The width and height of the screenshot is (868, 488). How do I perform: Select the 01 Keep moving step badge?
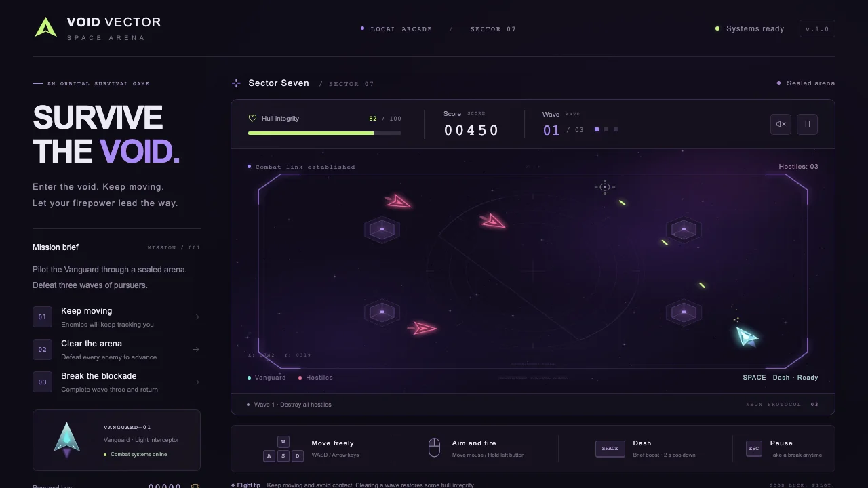coord(42,317)
